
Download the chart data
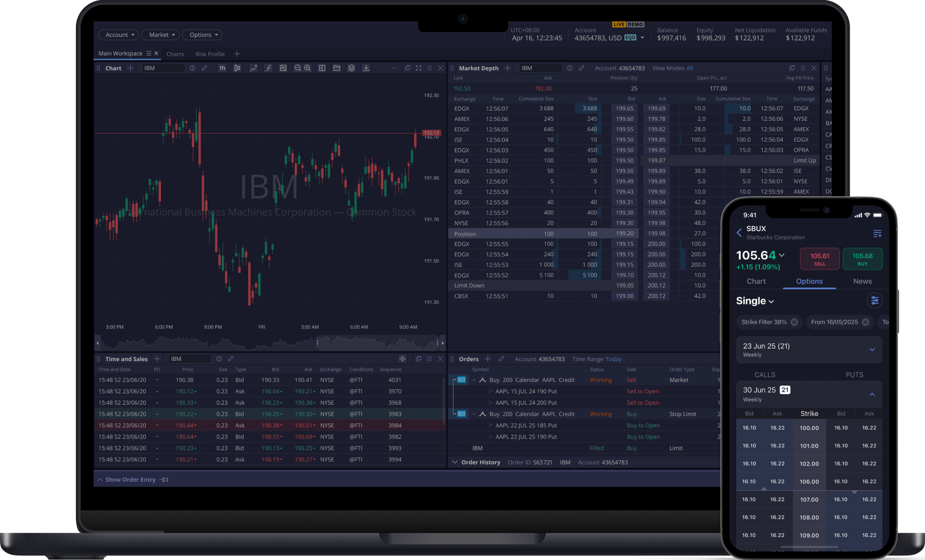tap(366, 68)
